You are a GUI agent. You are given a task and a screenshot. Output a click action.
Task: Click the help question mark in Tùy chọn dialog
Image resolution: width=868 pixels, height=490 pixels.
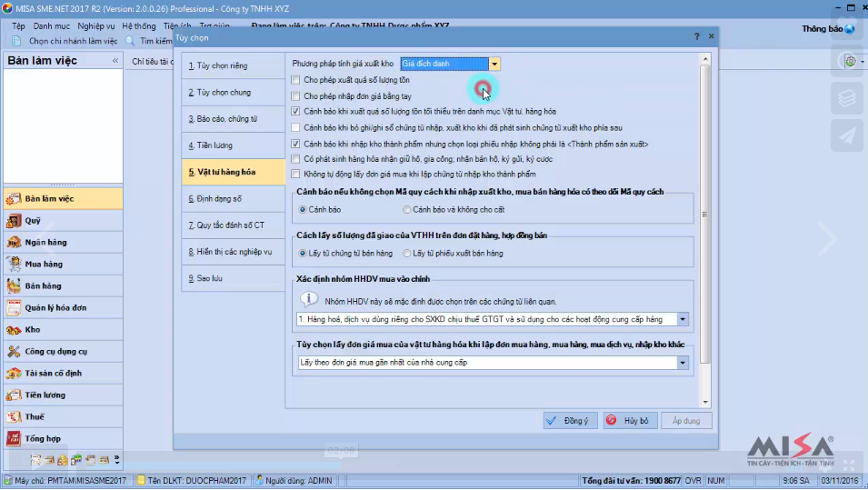coord(696,36)
